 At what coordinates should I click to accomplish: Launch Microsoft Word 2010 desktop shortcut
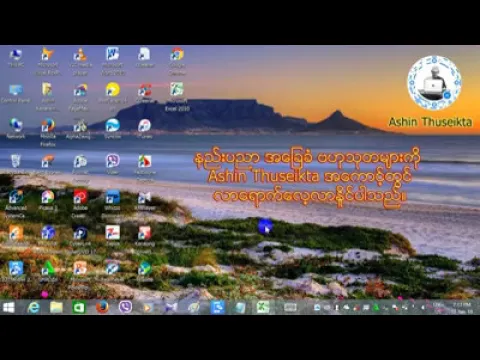113,61
